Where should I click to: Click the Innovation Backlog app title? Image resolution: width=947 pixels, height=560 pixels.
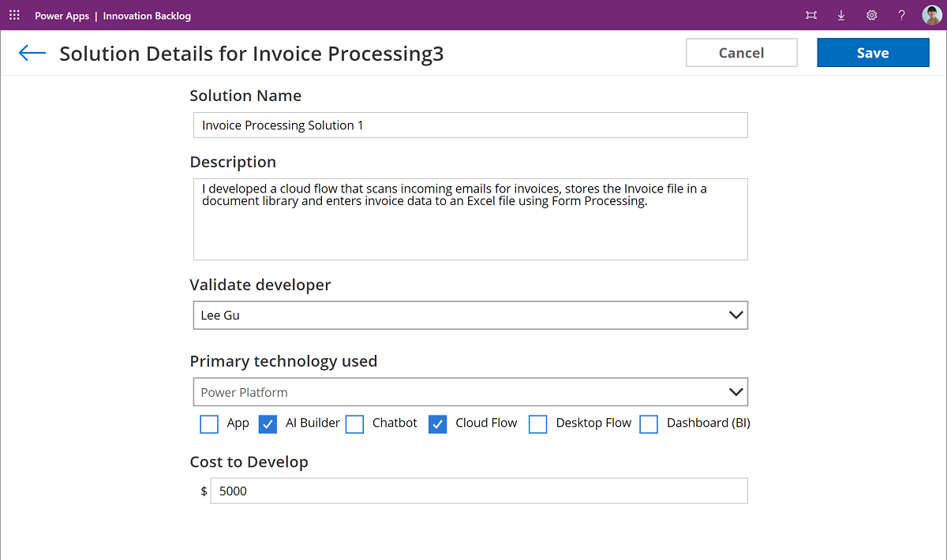coord(147,16)
